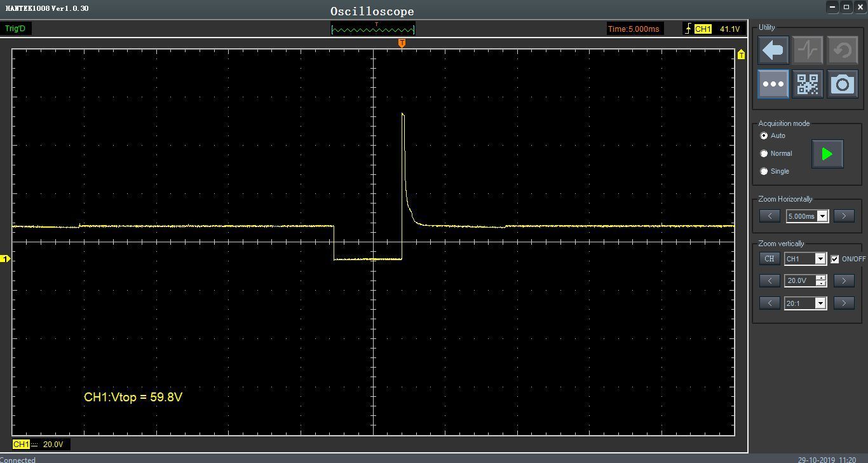Decrease the 20.0V scale with left arrow
The width and height of the screenshot is (868, 463).
770,280
